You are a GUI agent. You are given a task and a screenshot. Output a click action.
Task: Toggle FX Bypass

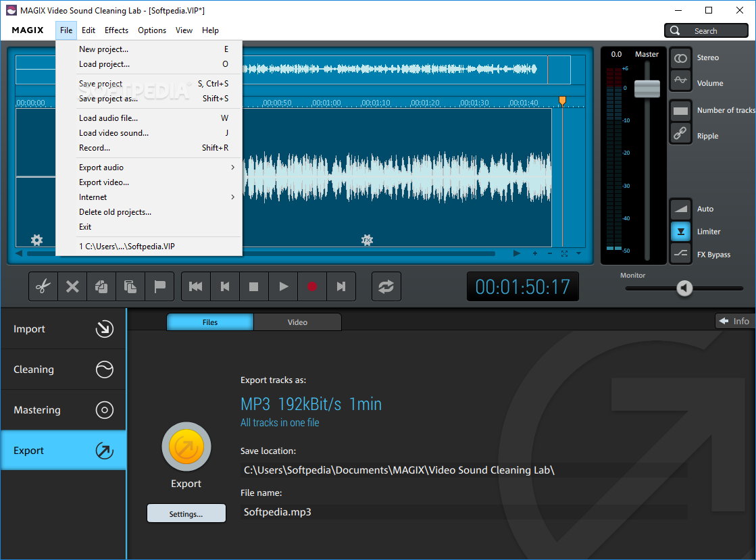pos(680,253)
